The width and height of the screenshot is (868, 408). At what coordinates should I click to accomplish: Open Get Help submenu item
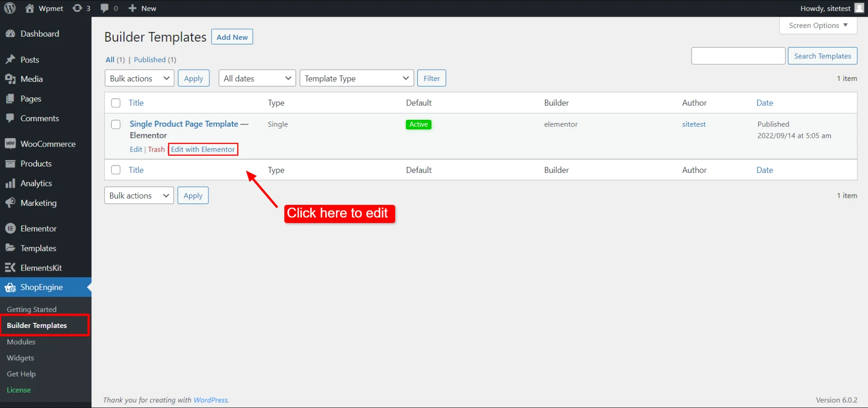[x=21, y=374]
